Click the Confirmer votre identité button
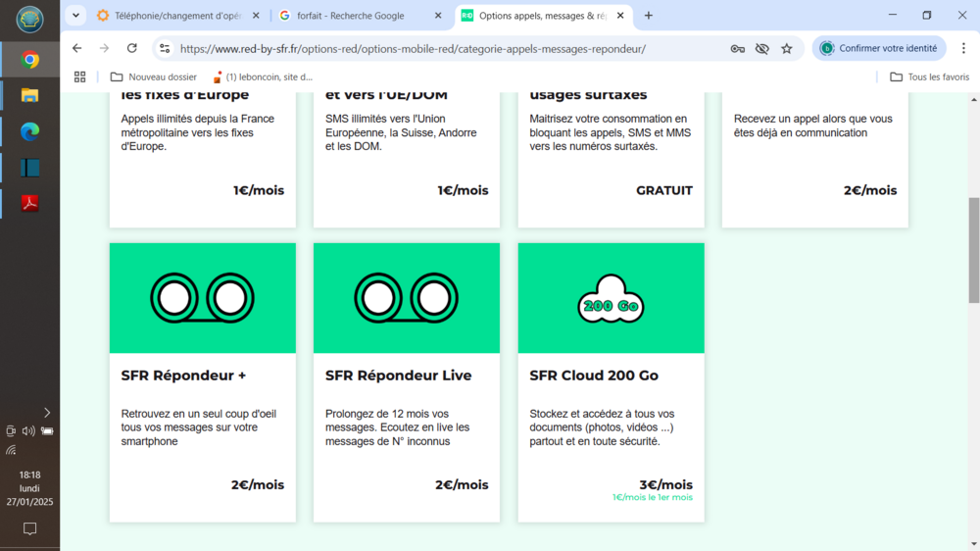 (878, 48)
